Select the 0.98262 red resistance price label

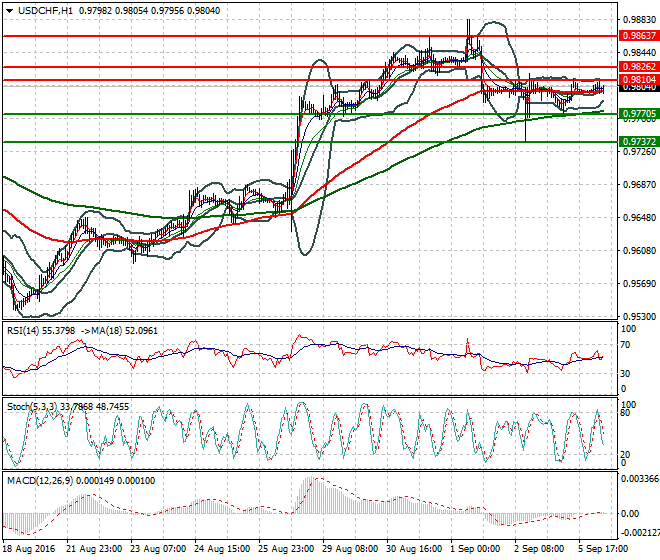click(x=639, y=67)
